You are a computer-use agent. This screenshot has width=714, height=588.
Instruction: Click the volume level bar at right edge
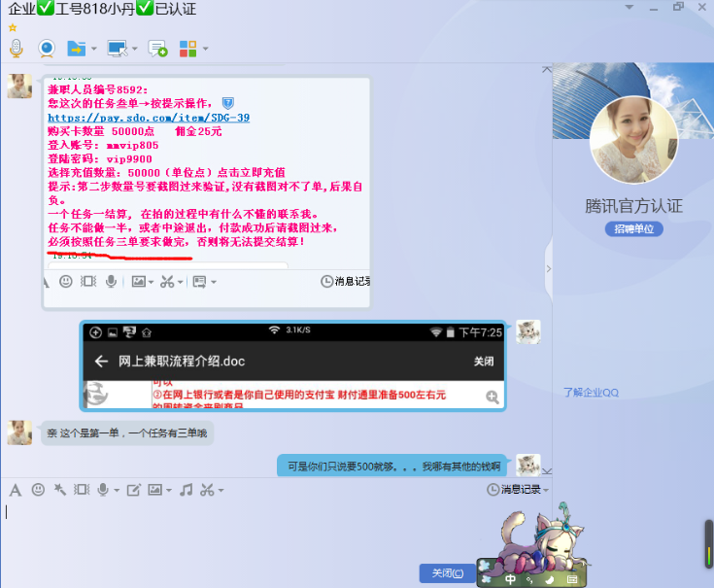708,544
